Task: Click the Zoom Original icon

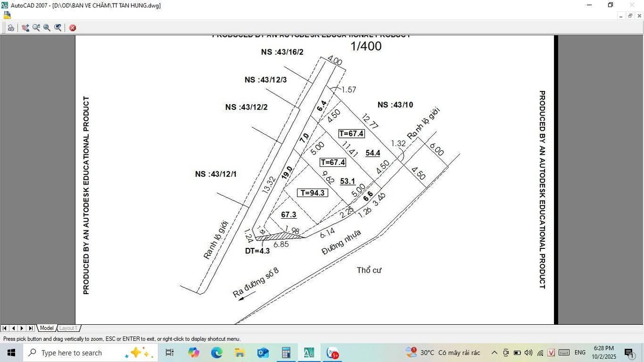Action: click(x=58, y=28)
